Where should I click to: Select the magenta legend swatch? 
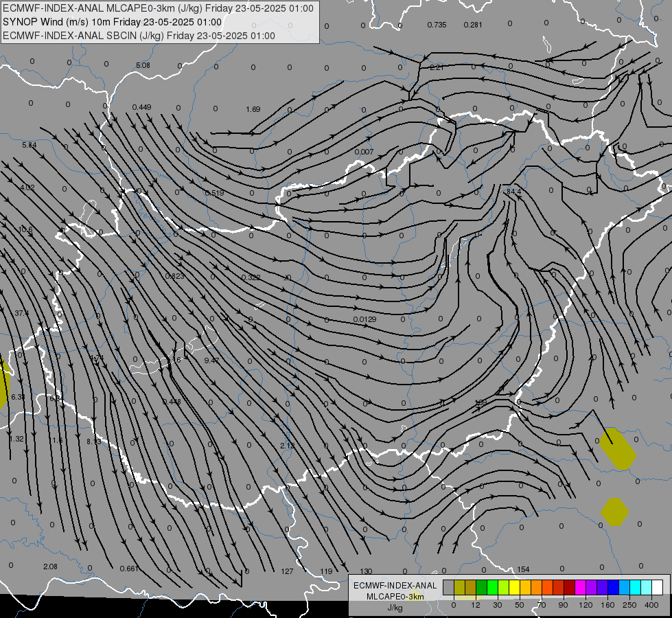point(580,587)
